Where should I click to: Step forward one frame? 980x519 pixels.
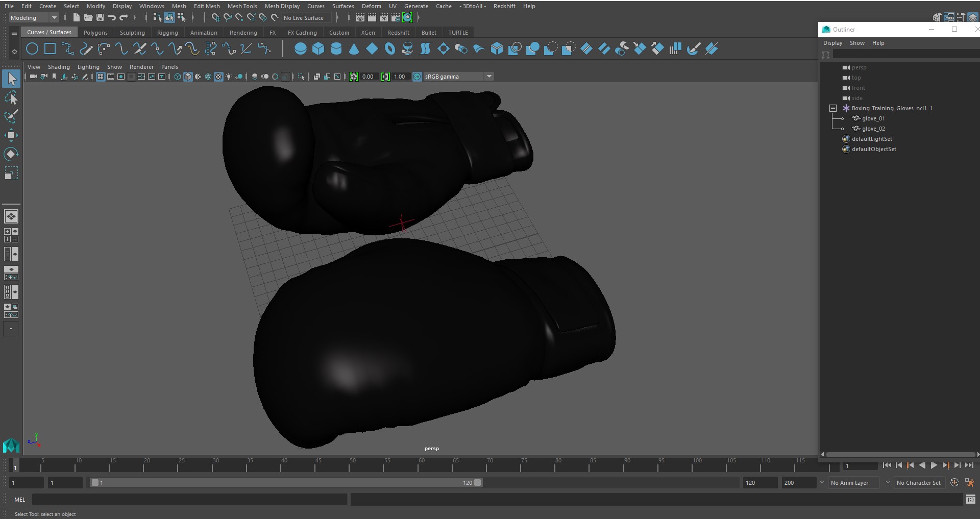958,465
